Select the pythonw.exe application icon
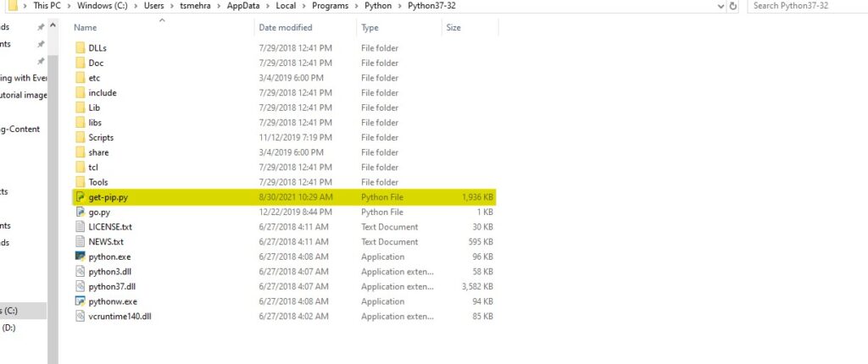868x364 pixels. (80, 301)
